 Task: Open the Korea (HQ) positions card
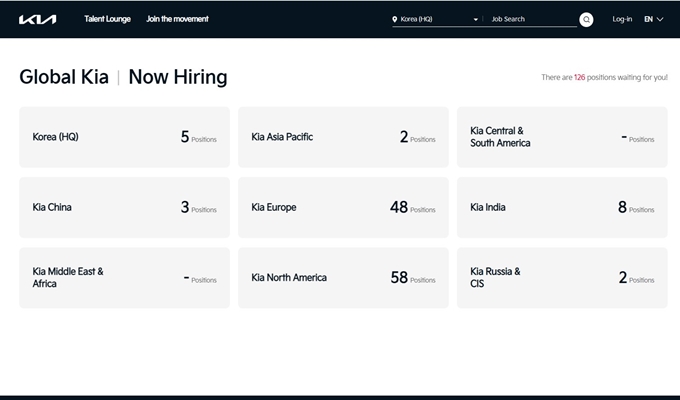(124, 137)
